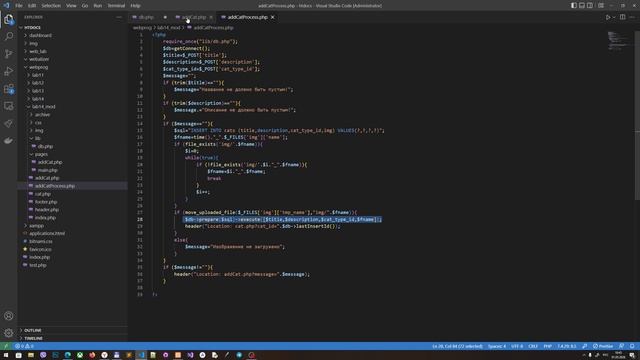Click the Prettier status bar item
The image size is (640, 360).
click(603, 346)
